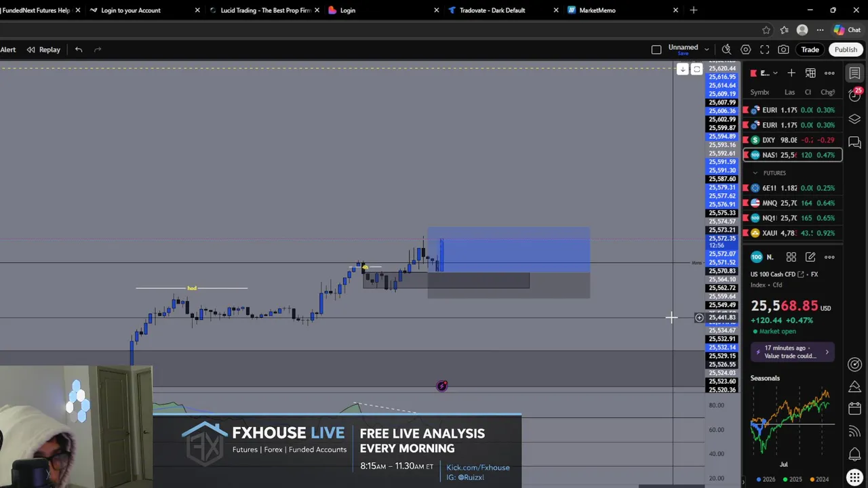This screenshot has width=868, height=488.
Task: Open the object tree layers icon
Action: (854, 119)
